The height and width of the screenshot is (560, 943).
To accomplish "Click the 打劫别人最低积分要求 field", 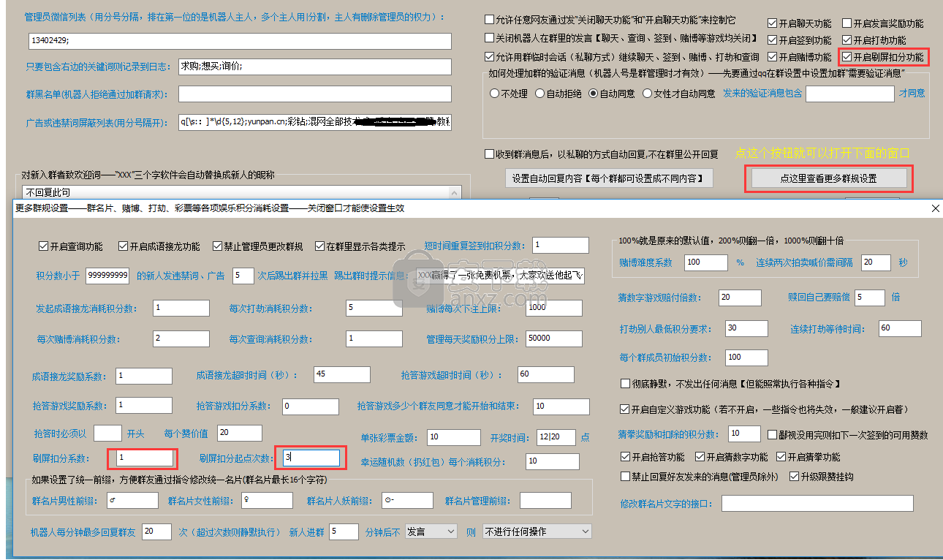I will 746,328.
